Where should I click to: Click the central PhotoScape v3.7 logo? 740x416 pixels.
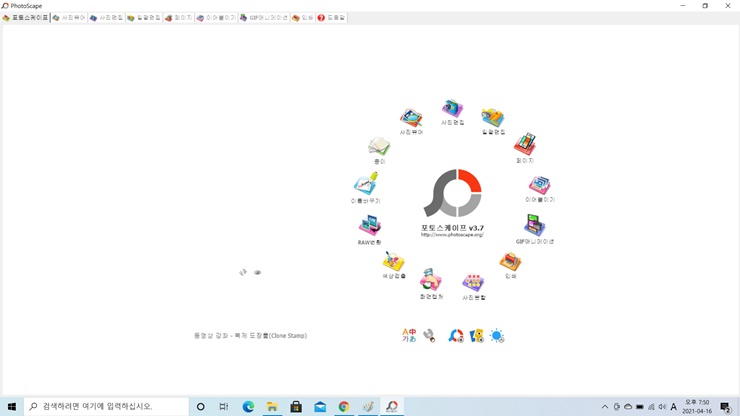[x=452, y=193]
